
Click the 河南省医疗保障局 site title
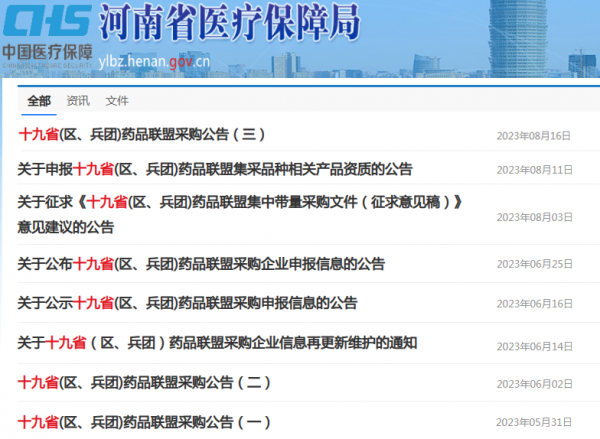pyautogui.click(x=230, y=25)
